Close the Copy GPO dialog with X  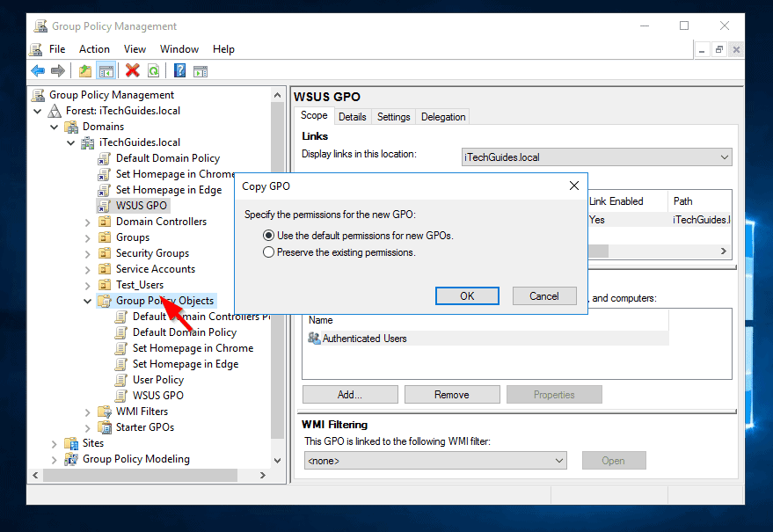574,186
